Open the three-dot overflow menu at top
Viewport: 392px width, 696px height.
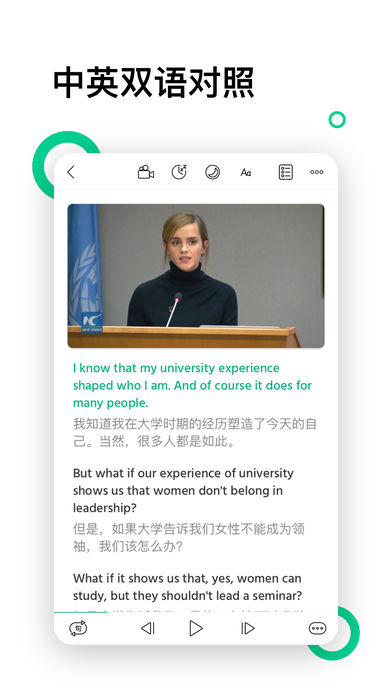pyautogui.click(x=317, y=172)
